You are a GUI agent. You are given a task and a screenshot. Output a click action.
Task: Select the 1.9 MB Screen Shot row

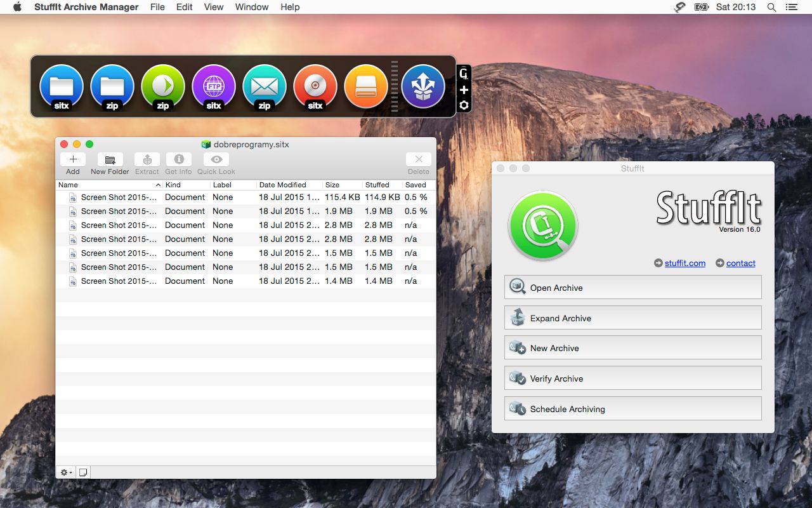tap(246, 211)
